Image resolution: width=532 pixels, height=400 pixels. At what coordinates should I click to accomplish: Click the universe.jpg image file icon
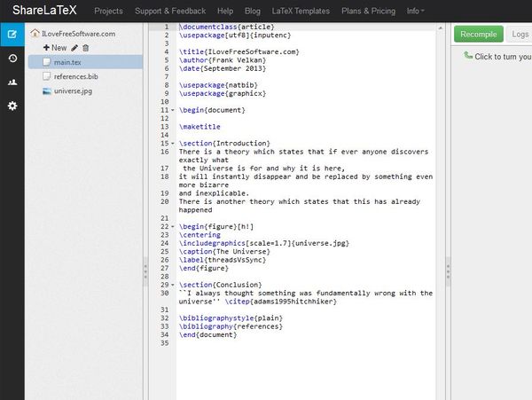(x=46, y=90)
